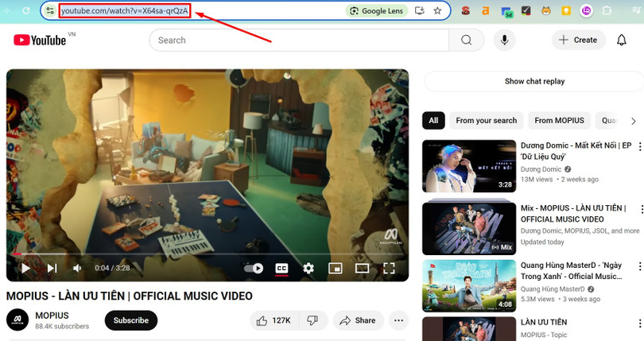644x341 pixels.
Task: Share the video
Action: [x=358, y=320]
